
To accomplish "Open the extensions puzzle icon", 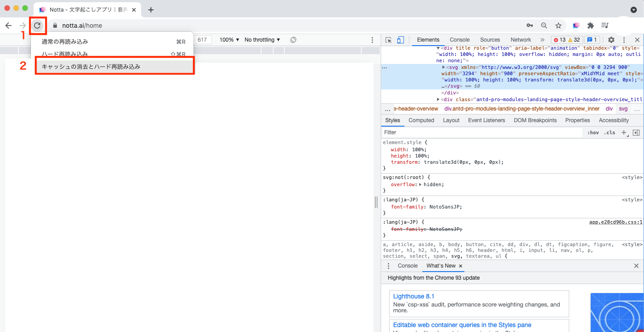I will (591, 26).
